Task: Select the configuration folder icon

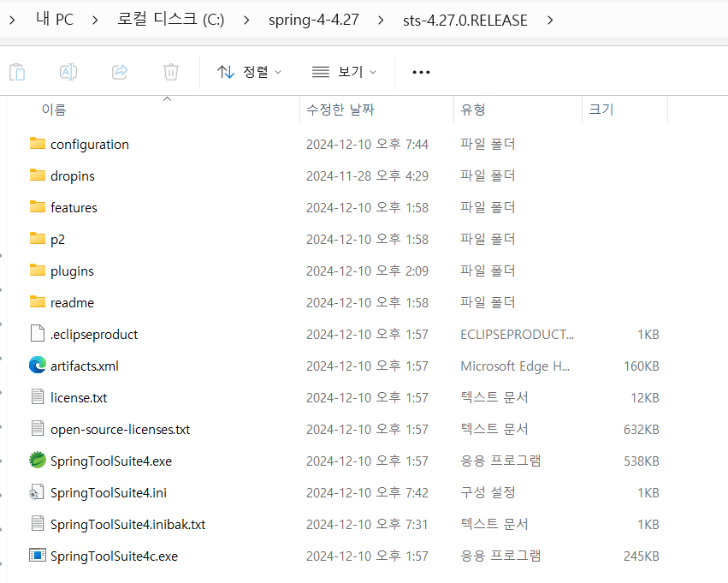Action: (x=37, y=143)
